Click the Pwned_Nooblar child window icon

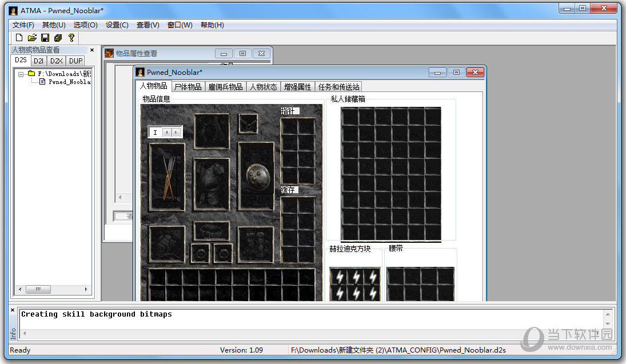140,72
